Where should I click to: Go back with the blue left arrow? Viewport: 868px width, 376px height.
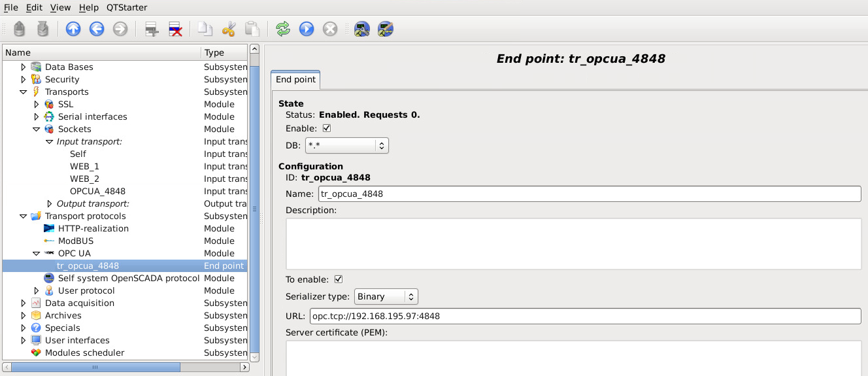pyautogui.click(x=97, y=29)
